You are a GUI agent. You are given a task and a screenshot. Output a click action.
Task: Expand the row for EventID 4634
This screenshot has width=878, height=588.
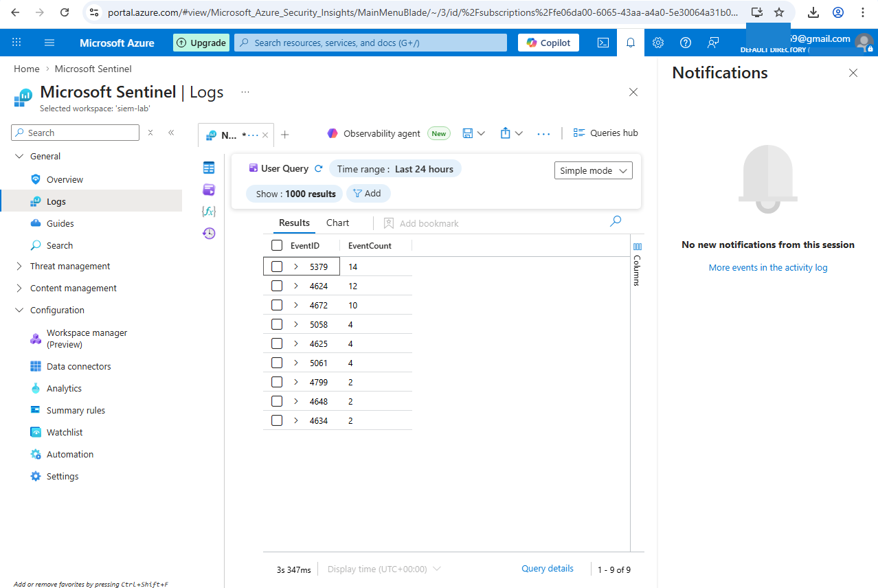pyautogui.click(x=296, y=420)
